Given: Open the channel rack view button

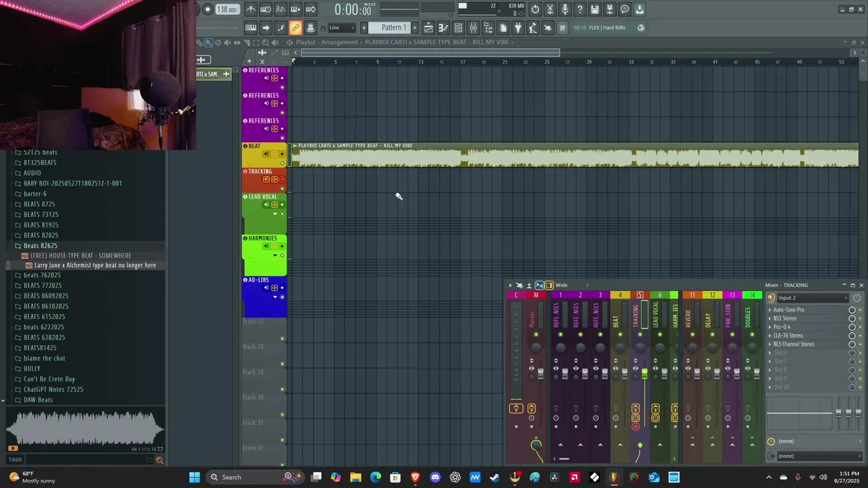Looking at the screenshot, I should click(458, 28).
